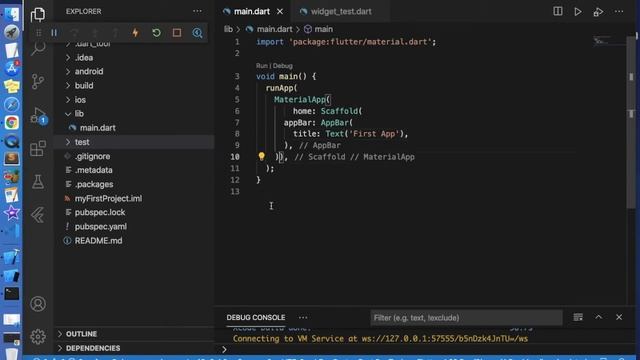Expand the Dependencies section
The height and width of the screenshot is (360, 640).
coord(134,348)
